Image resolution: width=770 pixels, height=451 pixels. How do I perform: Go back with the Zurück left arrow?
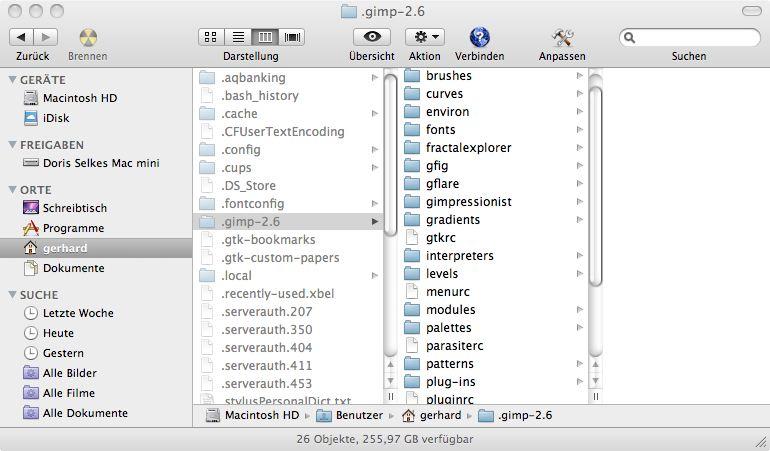coord(21,37)
